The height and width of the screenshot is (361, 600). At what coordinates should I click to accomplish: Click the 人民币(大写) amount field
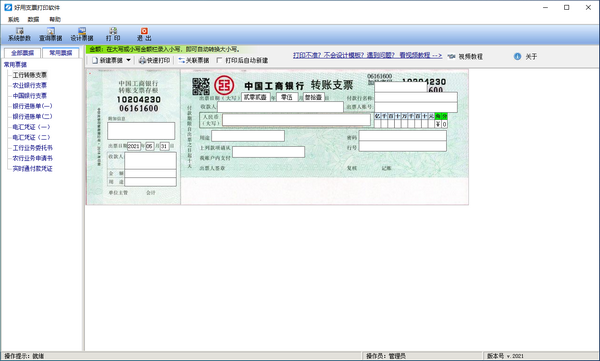point(297,120)
